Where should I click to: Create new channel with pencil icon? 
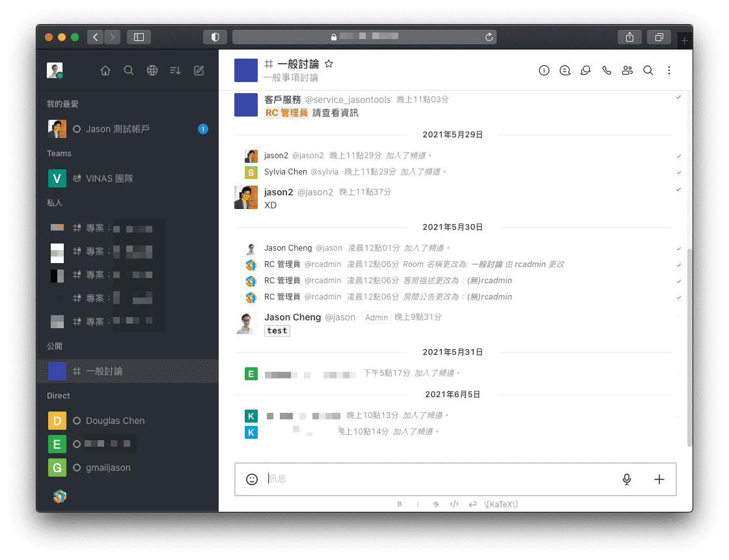pos(199,70)
